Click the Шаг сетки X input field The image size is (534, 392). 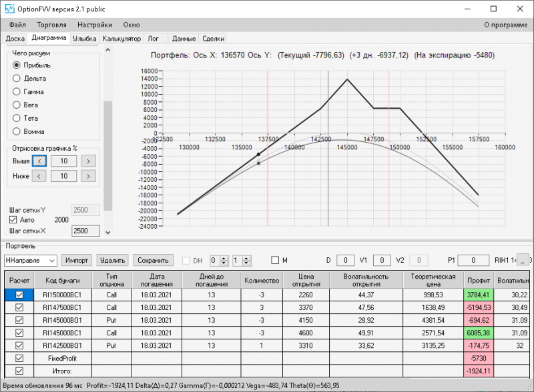pyautogui.click(x=85, y=231)
